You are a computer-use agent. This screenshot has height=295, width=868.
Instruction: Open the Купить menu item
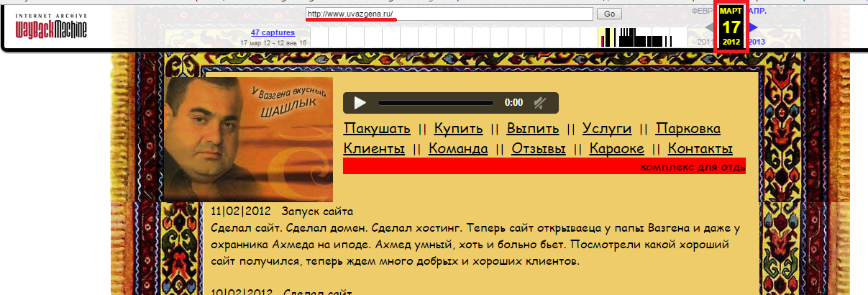(458, 129)
